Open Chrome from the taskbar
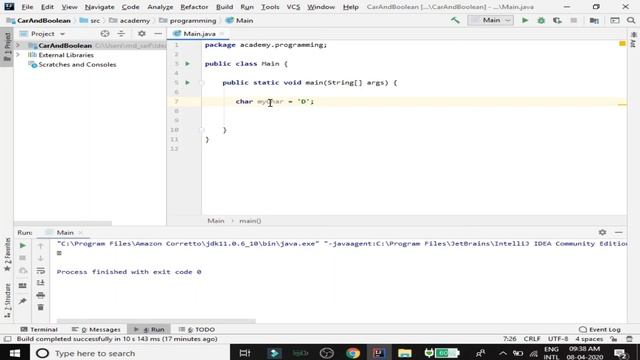 coord(353,353)
